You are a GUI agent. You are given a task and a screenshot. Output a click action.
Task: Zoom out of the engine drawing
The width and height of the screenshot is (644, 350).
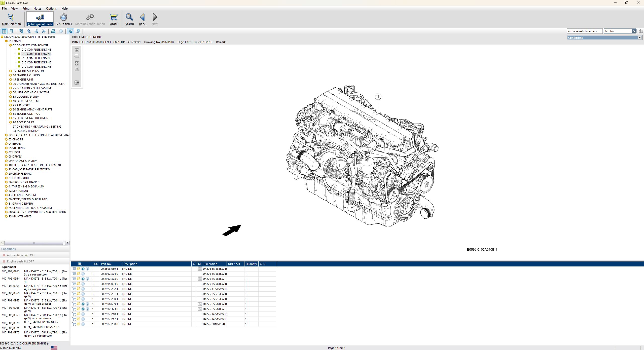(77, 56)
